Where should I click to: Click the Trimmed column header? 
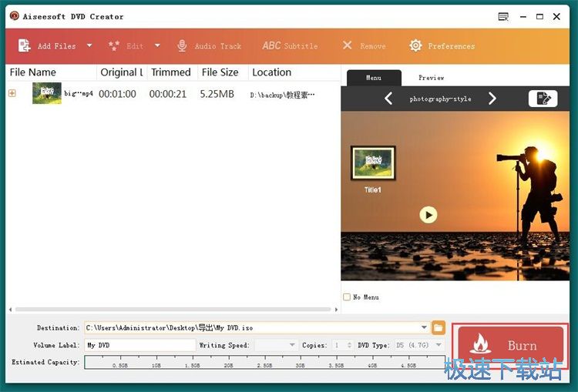point(172,72)
